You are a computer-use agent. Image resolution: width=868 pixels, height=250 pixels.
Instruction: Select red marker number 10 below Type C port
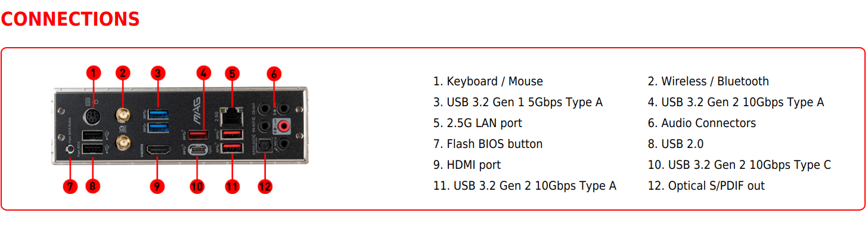pyautogui.click(x=197, y=186)
